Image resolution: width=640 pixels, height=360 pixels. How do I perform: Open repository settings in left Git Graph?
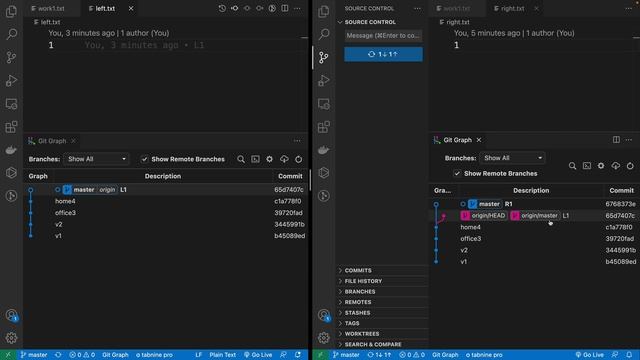tap(270, 159)
